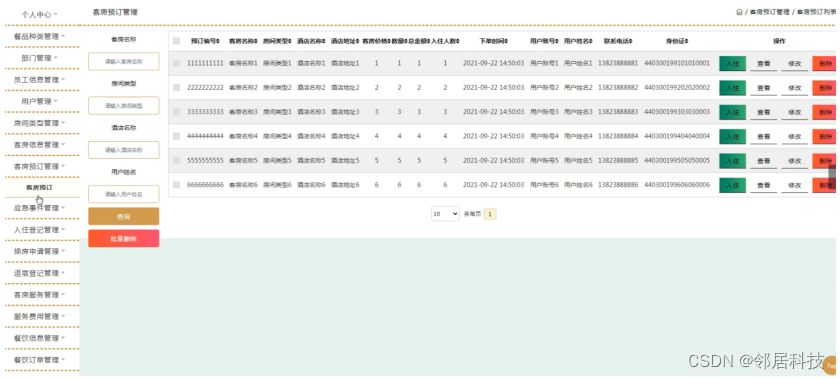This screenshot has height=379, width=840.
Task: Click ID number 440300199606060006 cell
Action: [x=677, y=184]
